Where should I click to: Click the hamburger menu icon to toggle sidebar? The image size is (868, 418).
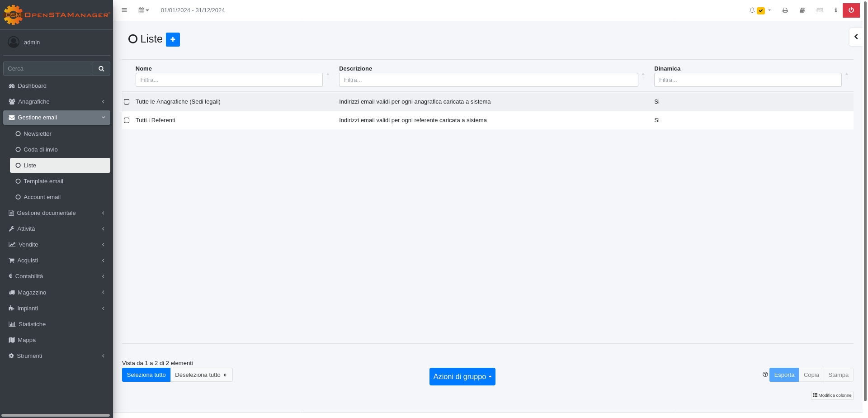click(124, 10)
